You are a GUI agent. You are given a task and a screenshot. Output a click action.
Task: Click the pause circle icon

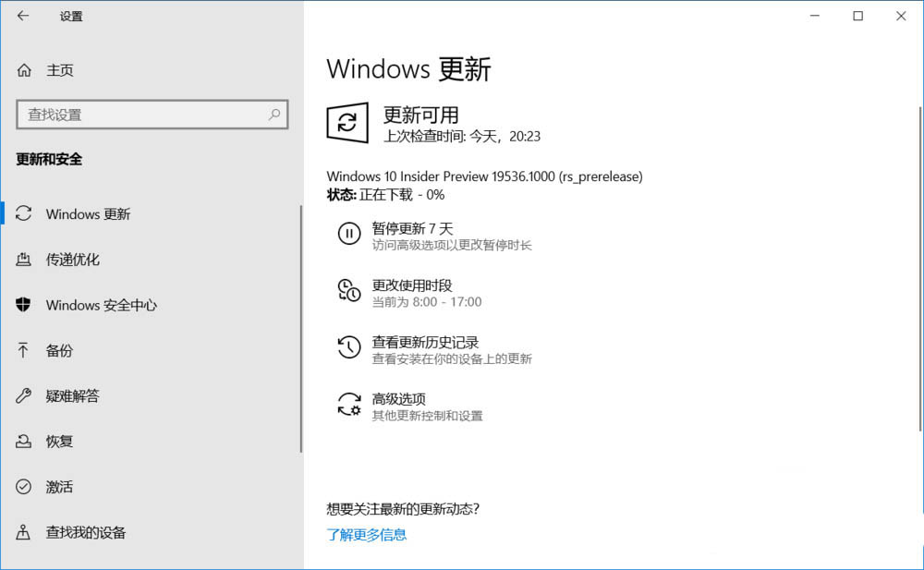(349, 234)
